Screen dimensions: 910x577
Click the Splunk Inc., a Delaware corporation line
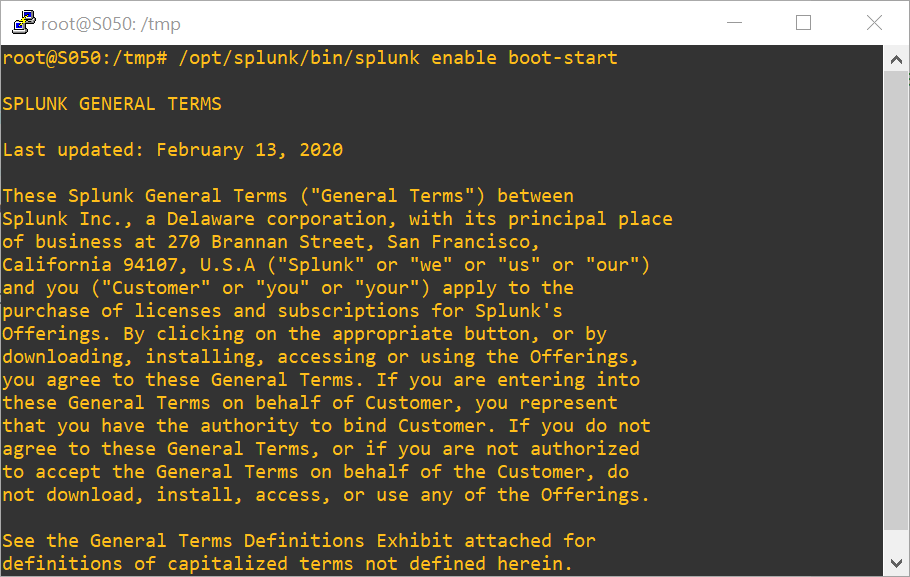click(x=337, y=219)
